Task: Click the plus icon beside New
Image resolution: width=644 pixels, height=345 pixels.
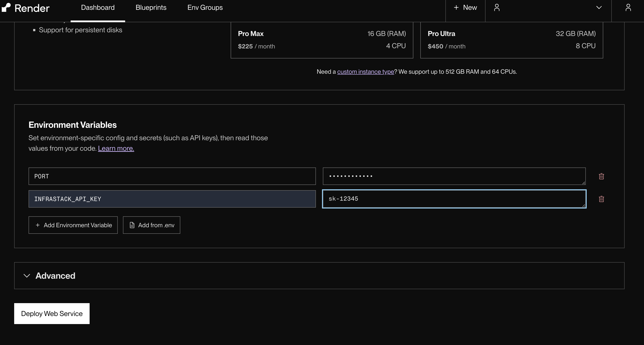Action: point(456,7)
